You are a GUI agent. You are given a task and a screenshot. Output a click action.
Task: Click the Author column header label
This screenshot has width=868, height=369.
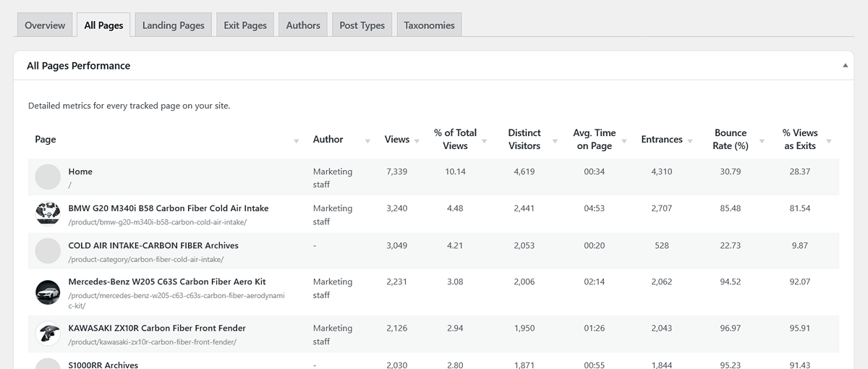pos(328,139)
